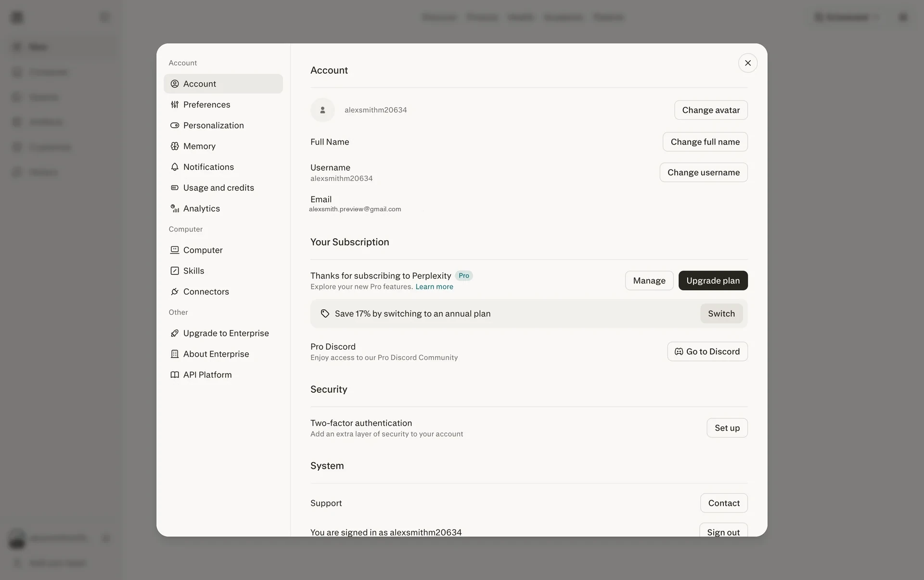Click the API Platform book icon
The height and width of the screenshot is (580, 924).
[175, 374]
